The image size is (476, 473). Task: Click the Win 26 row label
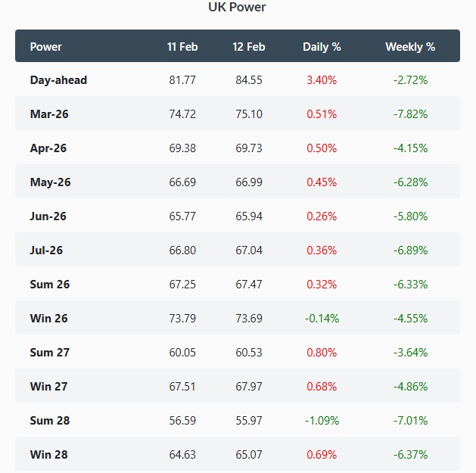49,319
